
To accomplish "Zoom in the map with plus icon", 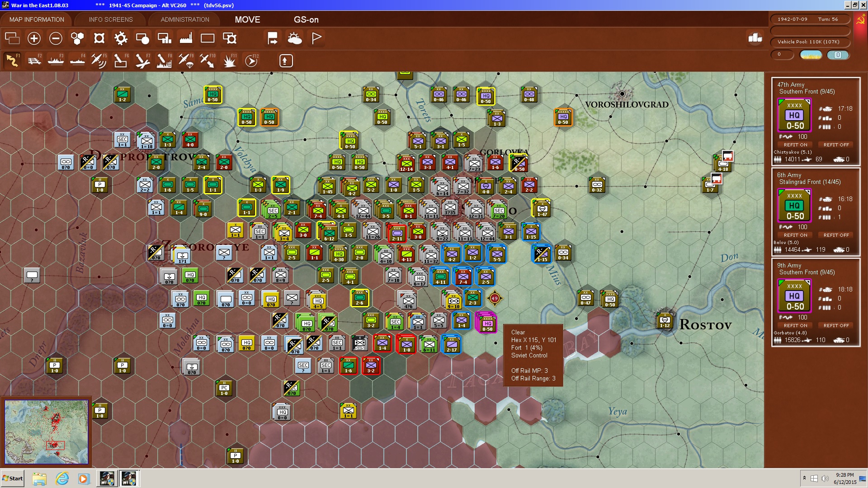I will (34, 38).
